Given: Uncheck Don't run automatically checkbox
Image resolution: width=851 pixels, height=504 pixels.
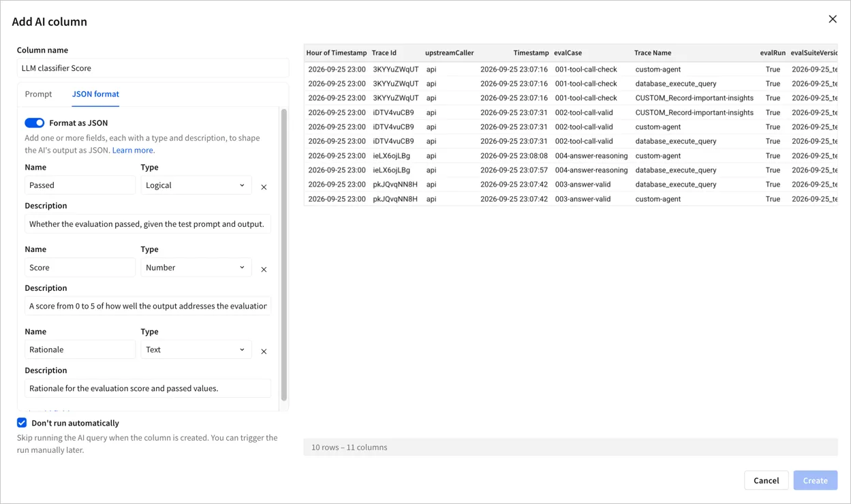Looking at the screenshot, I should coord(22,423).
